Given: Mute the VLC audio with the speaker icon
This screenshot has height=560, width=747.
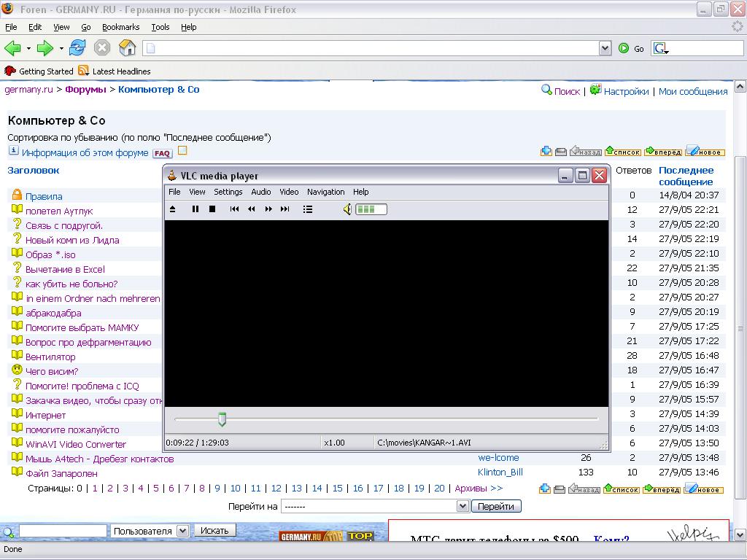Looking at the screenshot, I should [x=347, y=209].
